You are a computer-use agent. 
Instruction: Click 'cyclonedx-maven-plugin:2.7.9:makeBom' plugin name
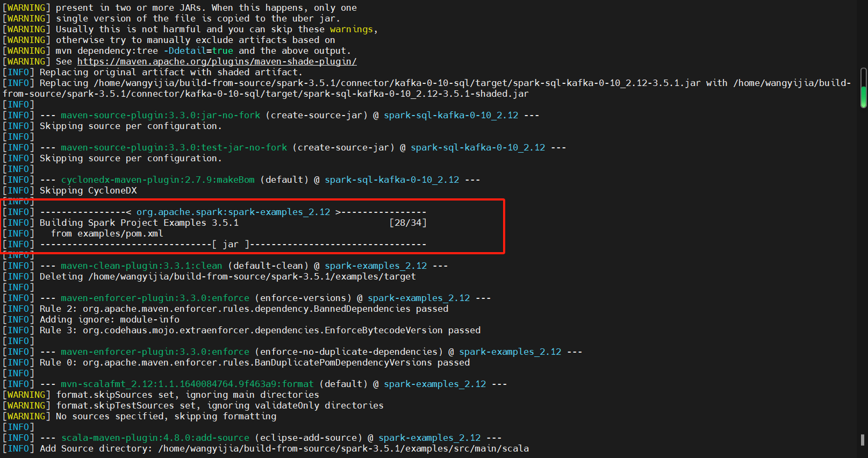(x=158, y=180)
